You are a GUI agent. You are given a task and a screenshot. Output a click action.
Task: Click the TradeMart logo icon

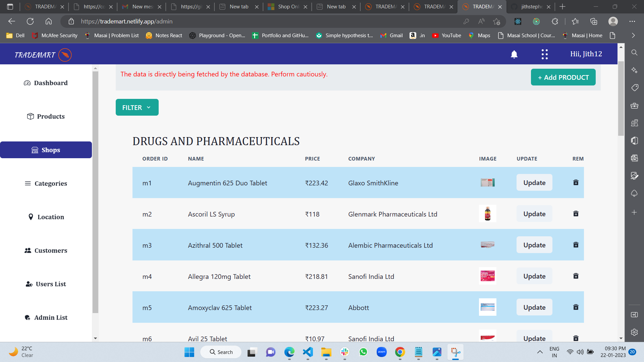[65, 55]
